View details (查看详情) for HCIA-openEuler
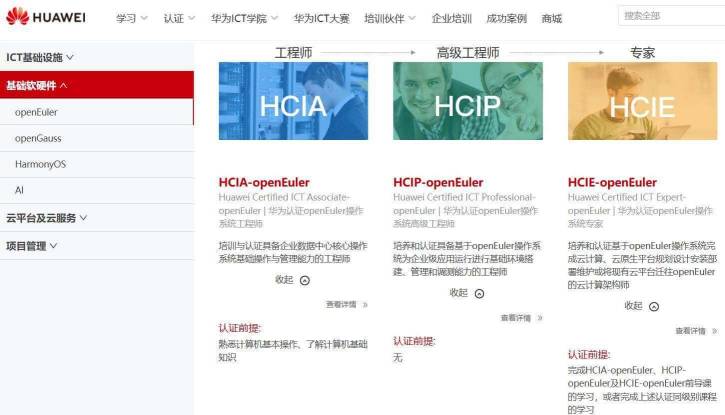The width and height of the screenshot is (725, 415). 346,305
